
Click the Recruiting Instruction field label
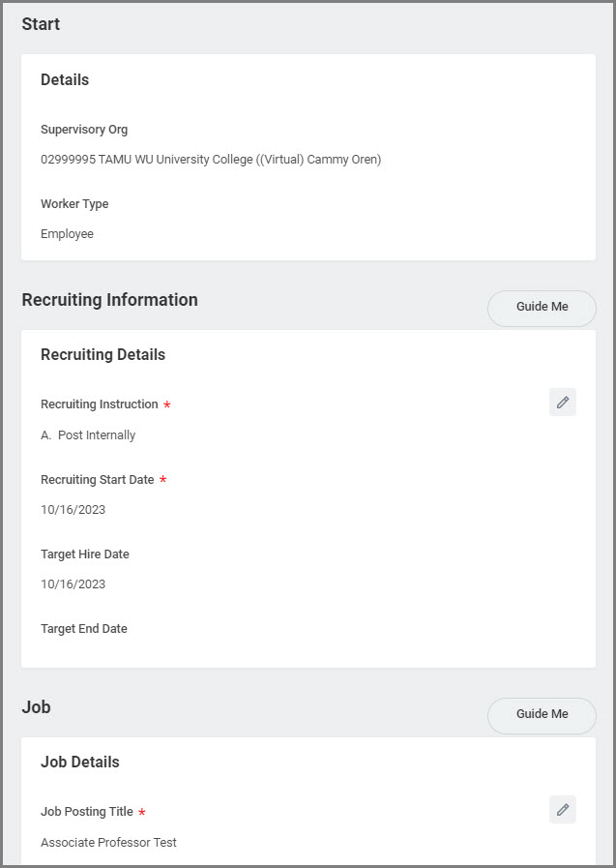tap(99, 404)
